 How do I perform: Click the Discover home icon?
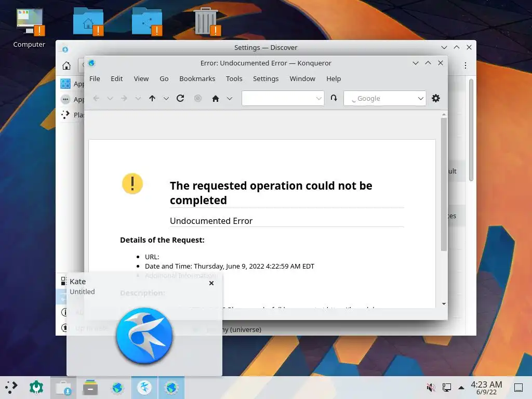coord(66,65)
